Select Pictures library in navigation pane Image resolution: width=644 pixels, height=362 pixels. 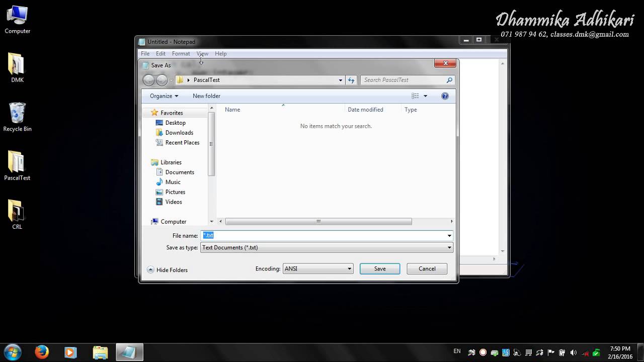tap(175, 192)
